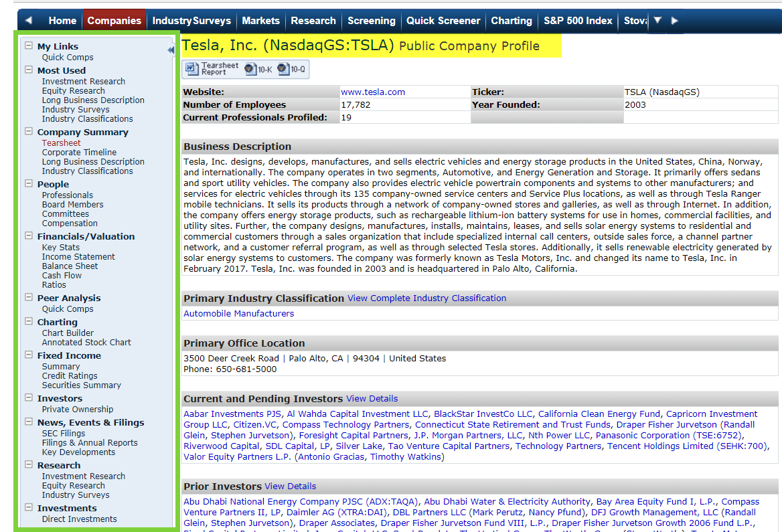782x532 pixels.
Task: Open Silver Lake investor link
Action: pyautogui.click(x=359, y=446)
